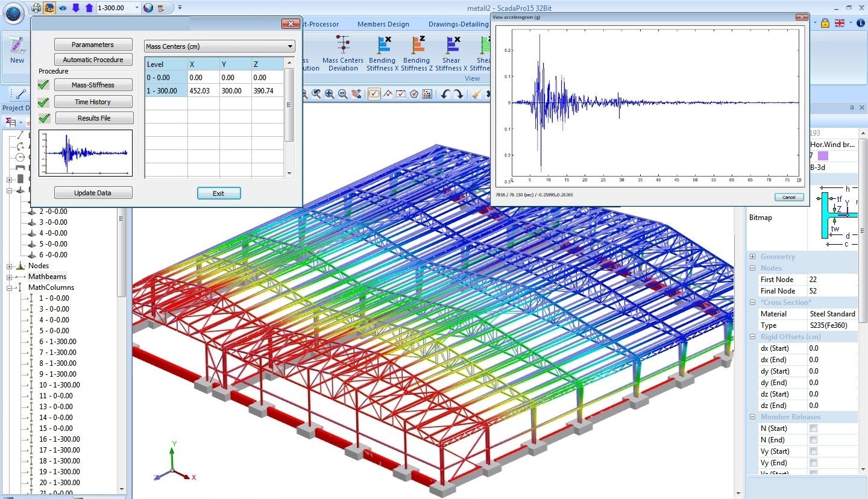Click the Exit button in the dialog
Screen dimensions: 868x499
(218, 193)
